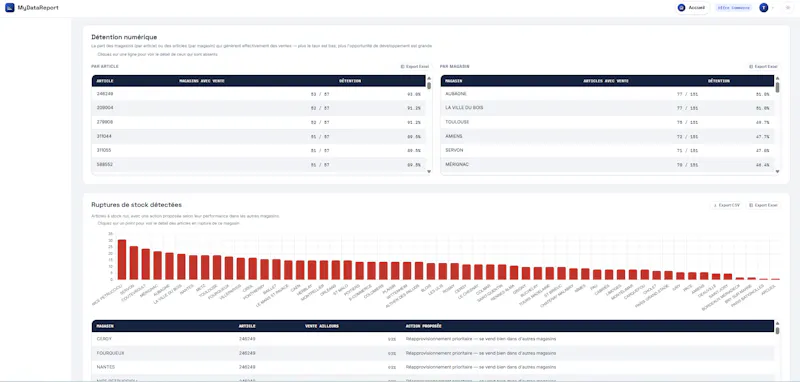Click the NANTES bar in stock chart
This screenshot has height=382, width=800.
193,267
